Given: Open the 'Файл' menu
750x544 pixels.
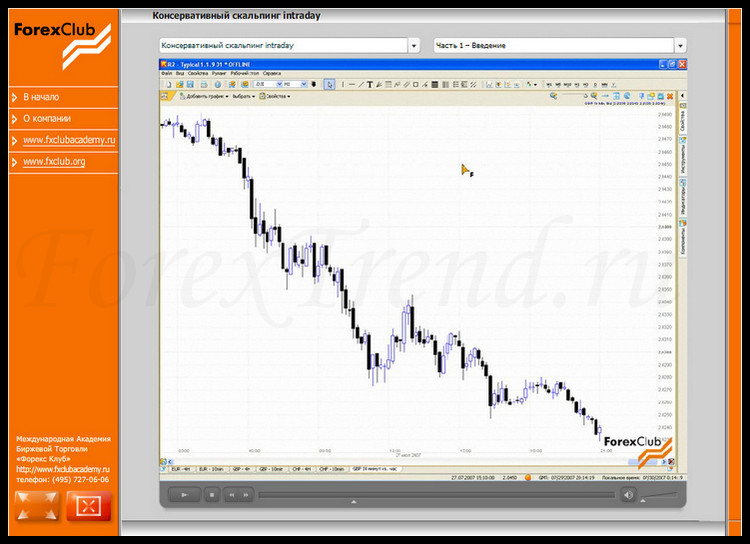Looking at the screenshot, I should point(166,73).
